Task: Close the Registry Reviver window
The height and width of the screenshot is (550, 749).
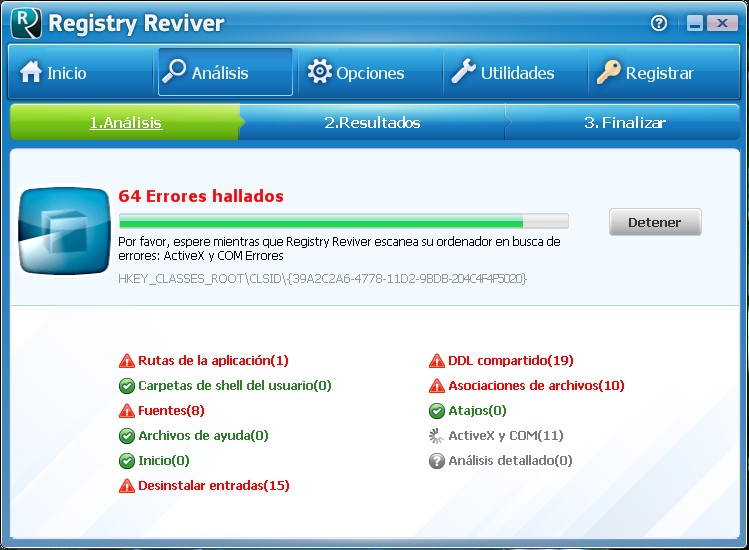Action: pos(722,23)
